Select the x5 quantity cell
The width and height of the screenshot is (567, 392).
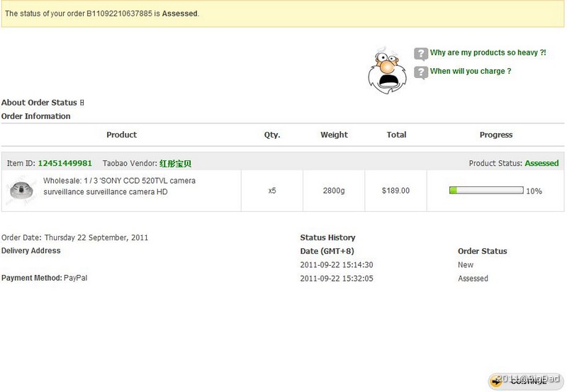point(272,191)
